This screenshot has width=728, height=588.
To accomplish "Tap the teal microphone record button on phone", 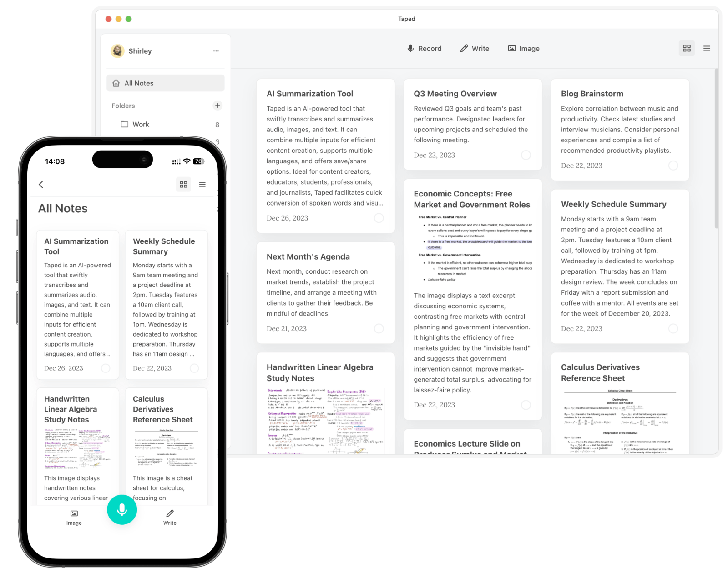I will 122,510.
